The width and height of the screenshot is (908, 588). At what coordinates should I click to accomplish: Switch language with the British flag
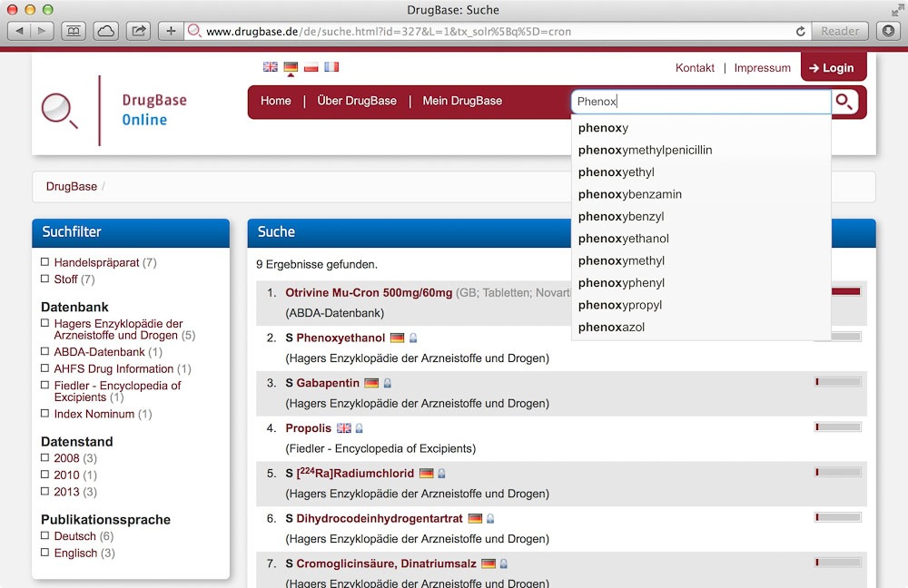coord(270,67)
